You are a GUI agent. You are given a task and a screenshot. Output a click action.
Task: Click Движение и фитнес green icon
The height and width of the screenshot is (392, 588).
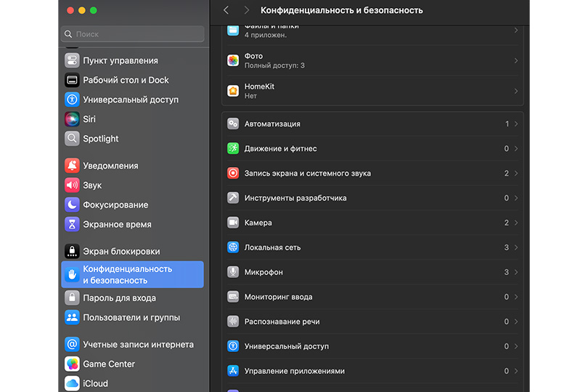(x=233, y=149)
